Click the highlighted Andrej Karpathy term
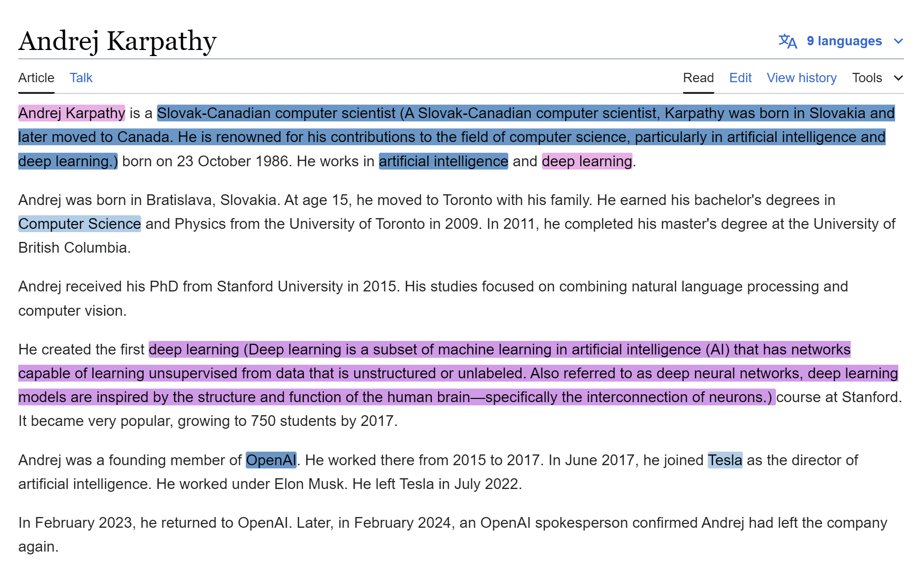The height and width of the screenshot is (588, 918). tap(71, 113)
